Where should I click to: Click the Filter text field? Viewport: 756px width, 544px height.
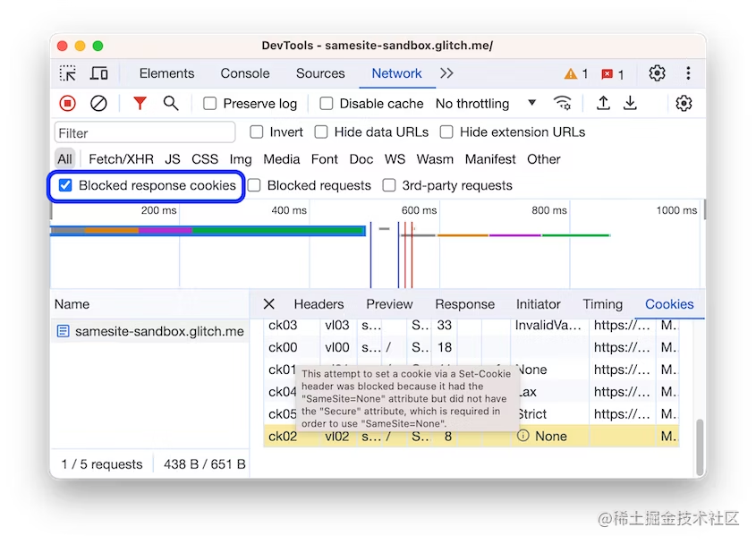145,132
